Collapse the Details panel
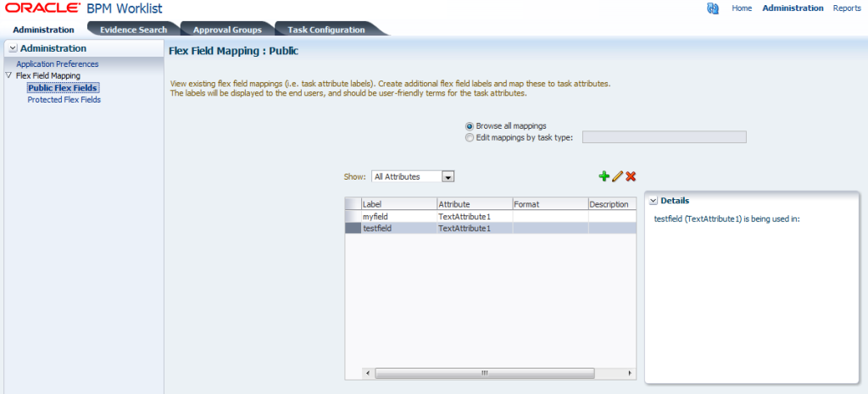The image size is (868, 394). point(654,200)
